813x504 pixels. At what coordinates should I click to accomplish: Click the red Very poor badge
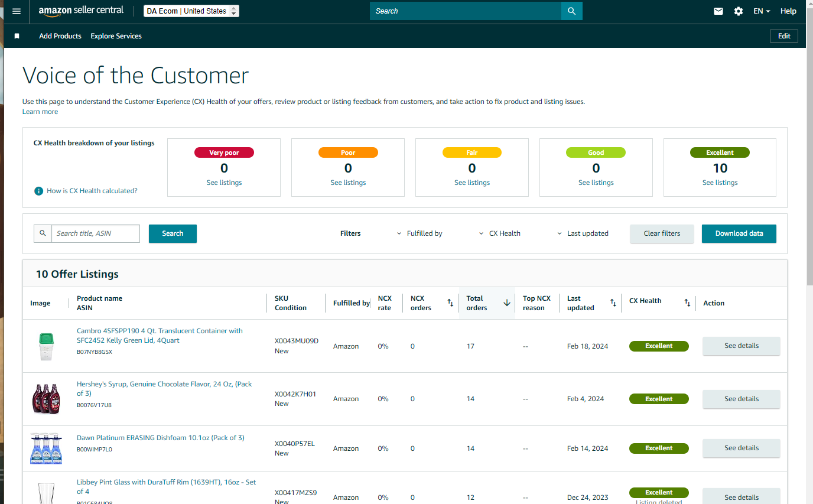224,152
